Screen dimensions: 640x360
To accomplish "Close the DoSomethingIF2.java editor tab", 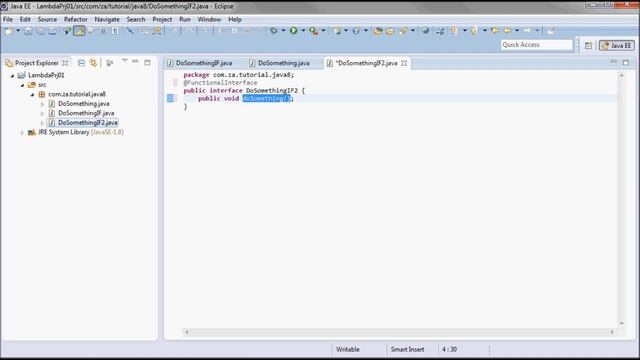I will coord(404,63).
